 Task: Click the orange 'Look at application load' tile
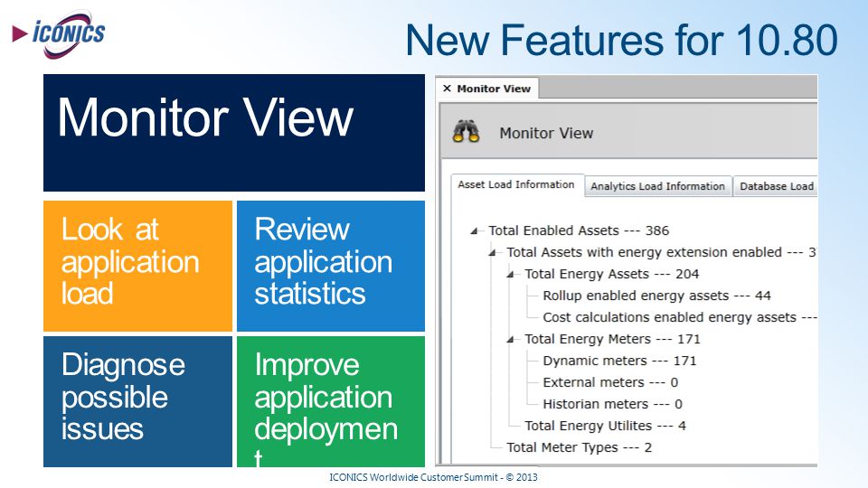pos(137,266)
